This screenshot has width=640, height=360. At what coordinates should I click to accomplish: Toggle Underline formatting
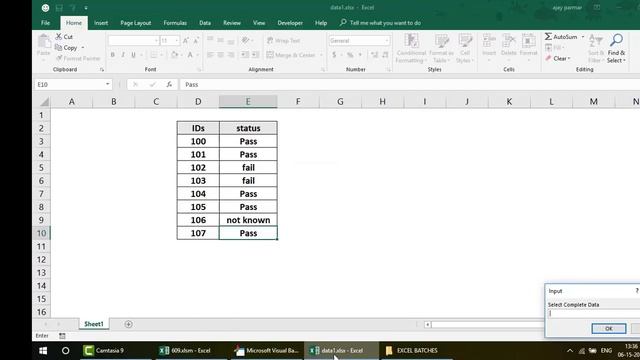tap(133, 55)
